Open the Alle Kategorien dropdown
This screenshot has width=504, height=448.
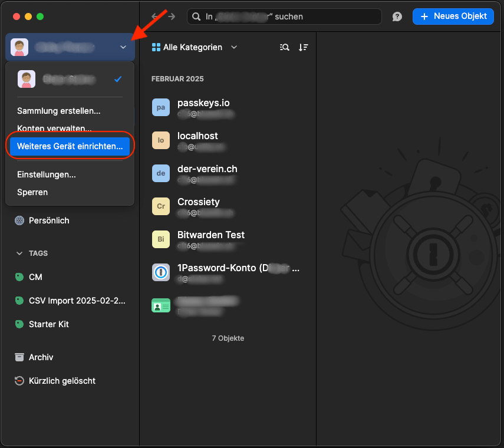195,47
